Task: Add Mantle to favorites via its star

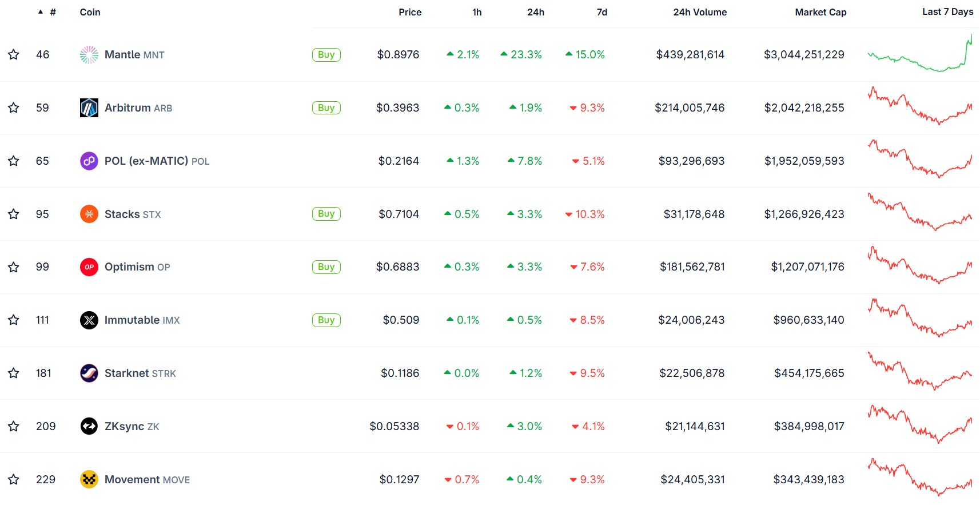Action: click(13, 54)
